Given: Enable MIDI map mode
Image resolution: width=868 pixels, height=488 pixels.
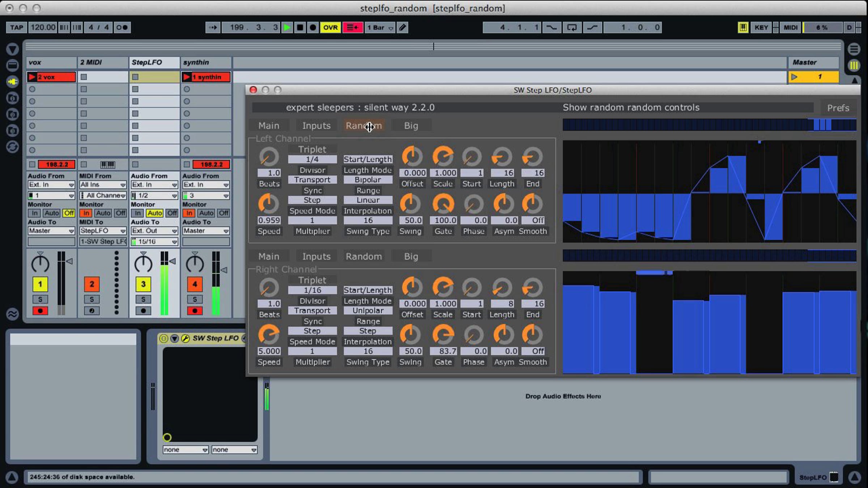Looking at the screenshot, I should (x=791, y=27).
